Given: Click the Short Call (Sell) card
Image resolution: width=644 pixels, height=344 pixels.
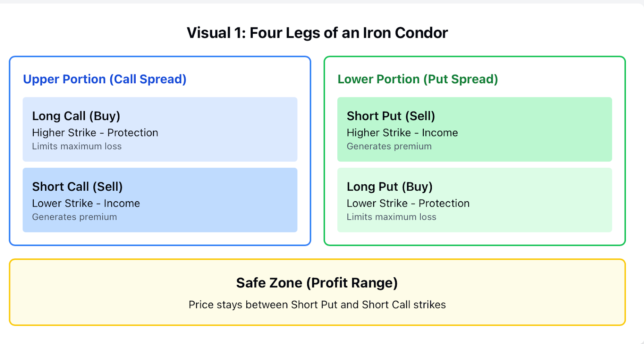Looking at the screenshot, I should coord(160,200).
